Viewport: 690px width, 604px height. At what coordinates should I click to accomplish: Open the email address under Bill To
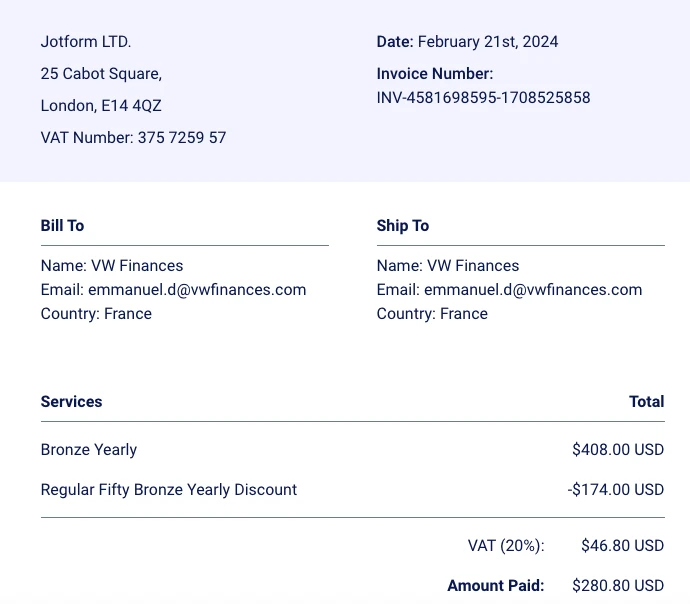click(x=197, y=290)
